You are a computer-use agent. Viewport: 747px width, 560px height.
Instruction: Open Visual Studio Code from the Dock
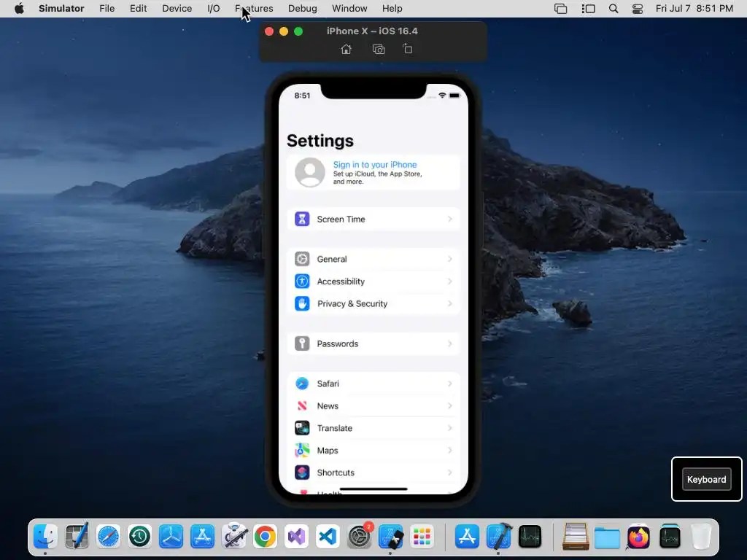tap(328, 537)
